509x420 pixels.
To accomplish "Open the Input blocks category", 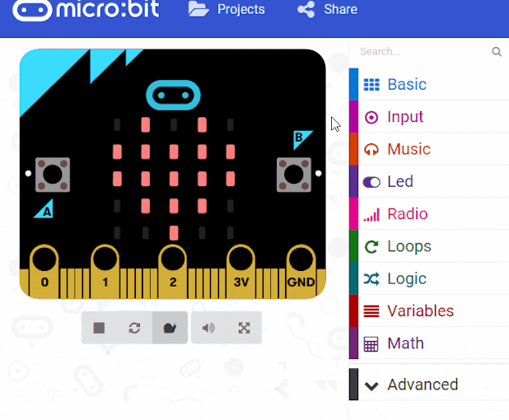I will (x=429, y=117).
